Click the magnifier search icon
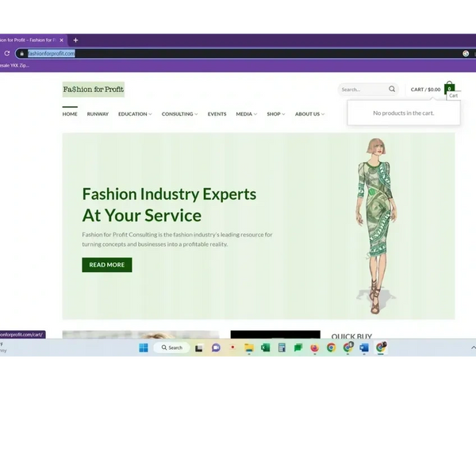Viewport: 476px width, 476px height. (392, 89)
